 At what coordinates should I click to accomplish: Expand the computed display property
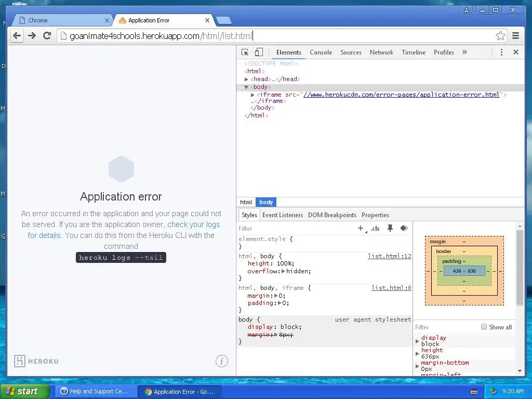pos(417,341)
